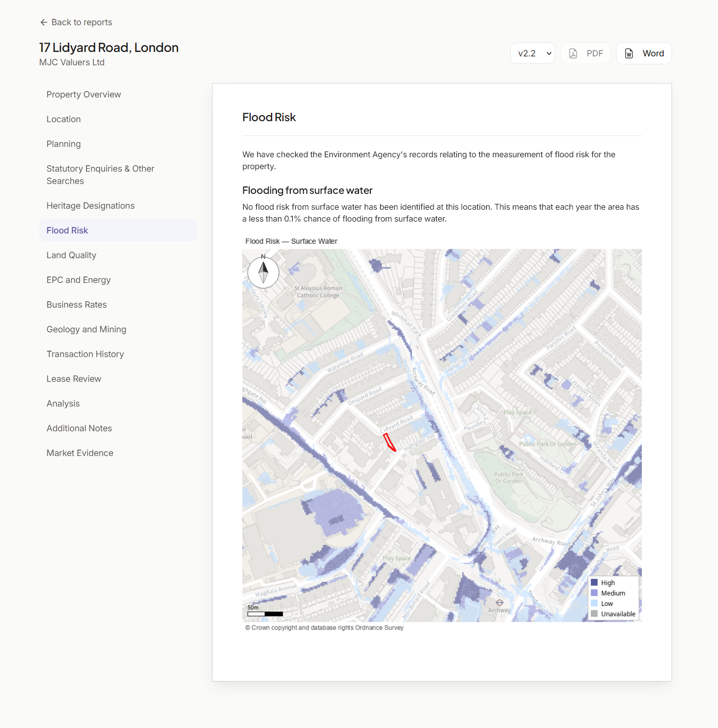Image resolution: width=718 pixels, height=728 pixels.
Task: Click Crown copyright Ordnance Survey notice
Action: (x=324, y=628)
